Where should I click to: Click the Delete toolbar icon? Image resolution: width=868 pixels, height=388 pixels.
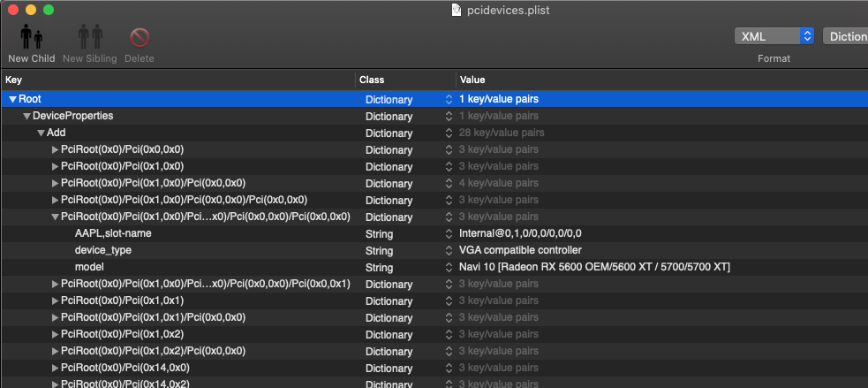coord(140,38)
